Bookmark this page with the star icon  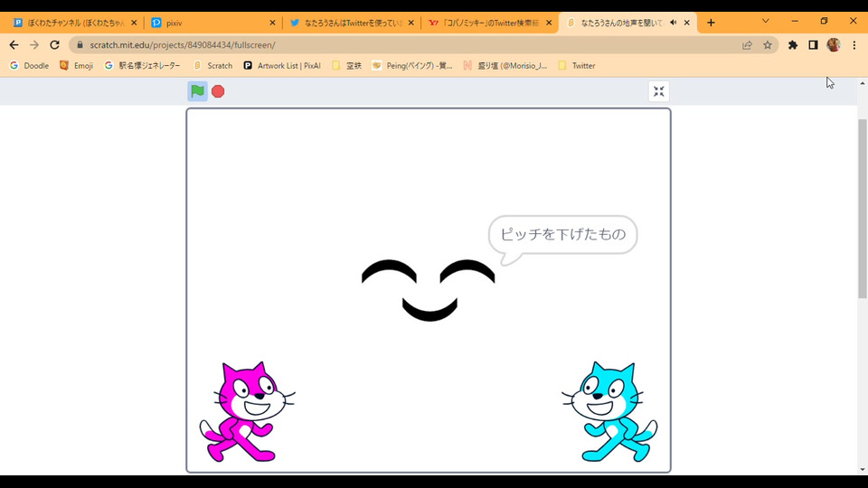(768, 45)
